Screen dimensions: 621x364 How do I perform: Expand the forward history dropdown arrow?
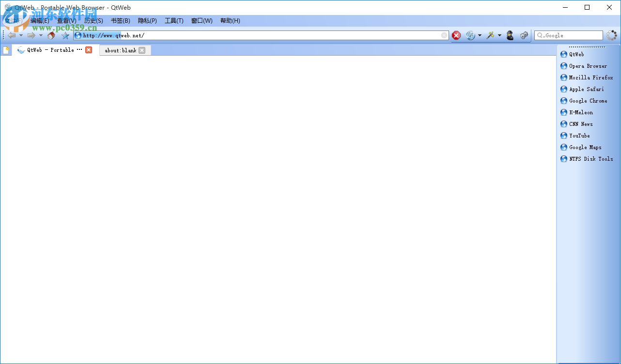tap(41, 35)
